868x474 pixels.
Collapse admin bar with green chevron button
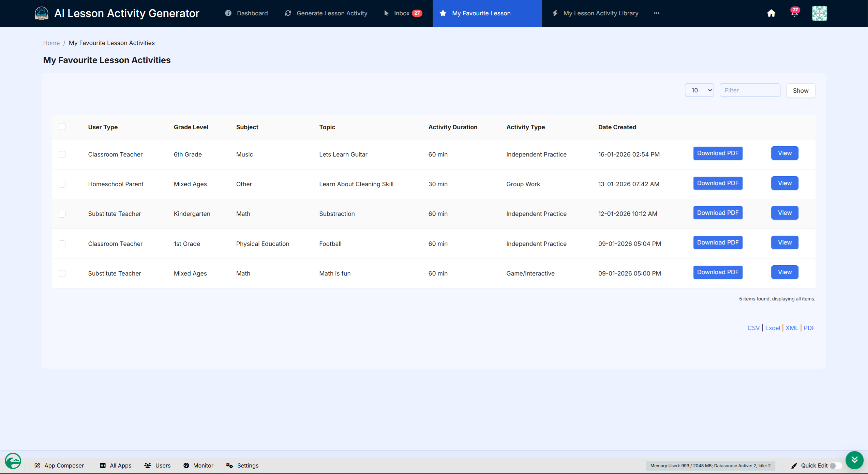pyautogui.click(x=854, y=460)
